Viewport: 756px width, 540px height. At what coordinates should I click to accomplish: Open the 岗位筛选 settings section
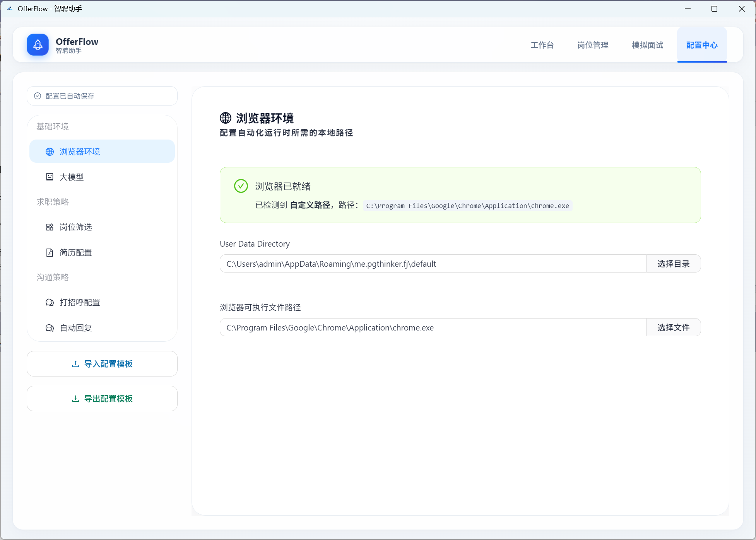pos(102,227)
